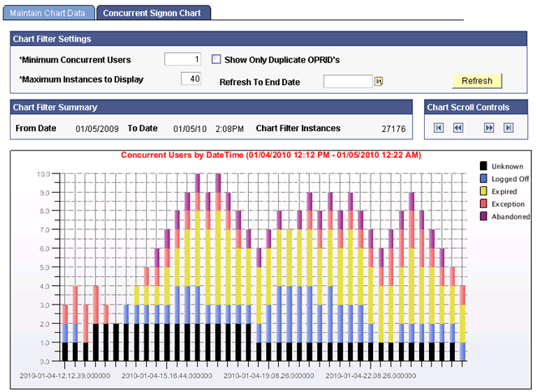The height and width of the screenshot is (392, 536).
Task: Click the Expired legend yellow swatch
Action: click(x=483, y=191)
